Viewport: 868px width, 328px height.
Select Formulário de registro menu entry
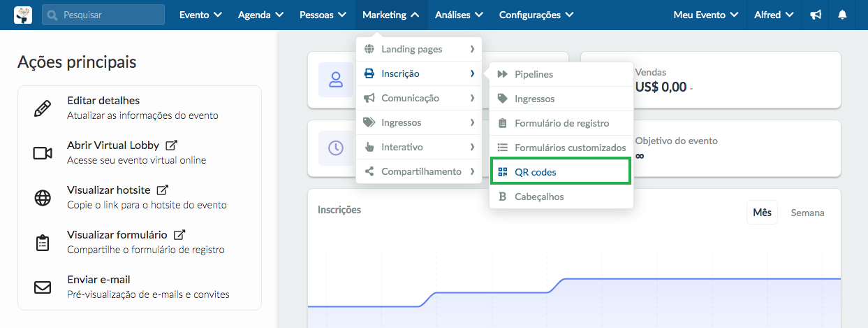click(561, 123)
